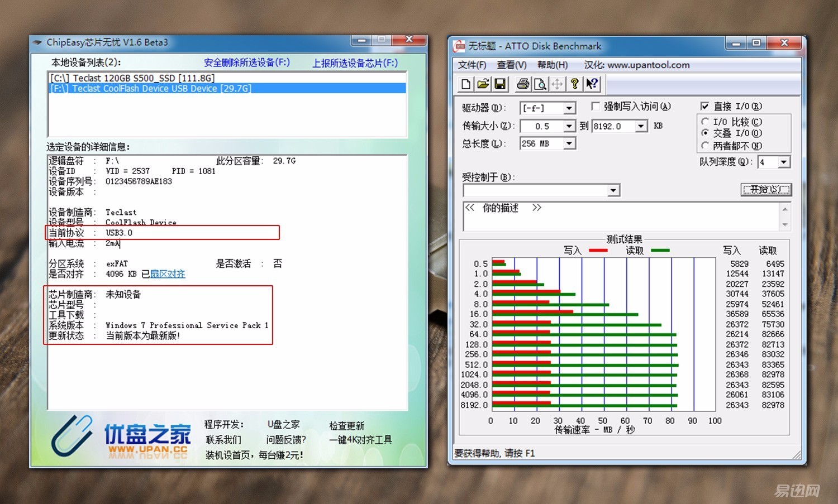Select the I/O 比较 radio button

706,121
